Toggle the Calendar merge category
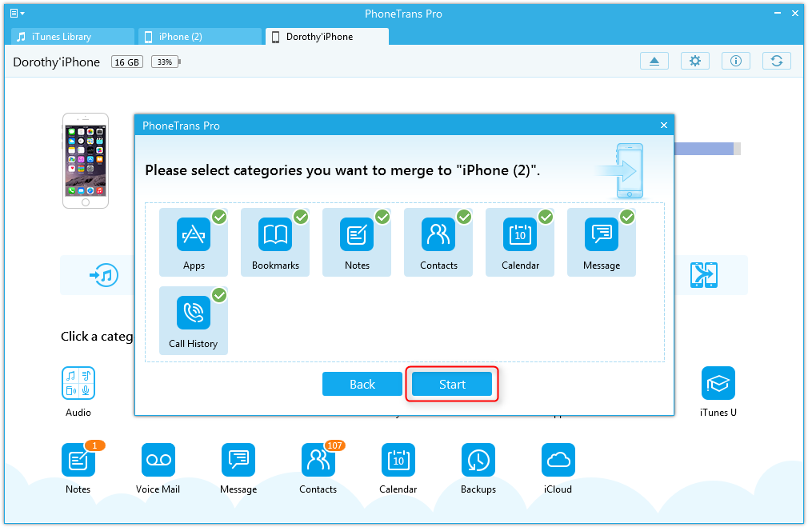The height and width of the screenshot is (531, 812). point(520,242)
